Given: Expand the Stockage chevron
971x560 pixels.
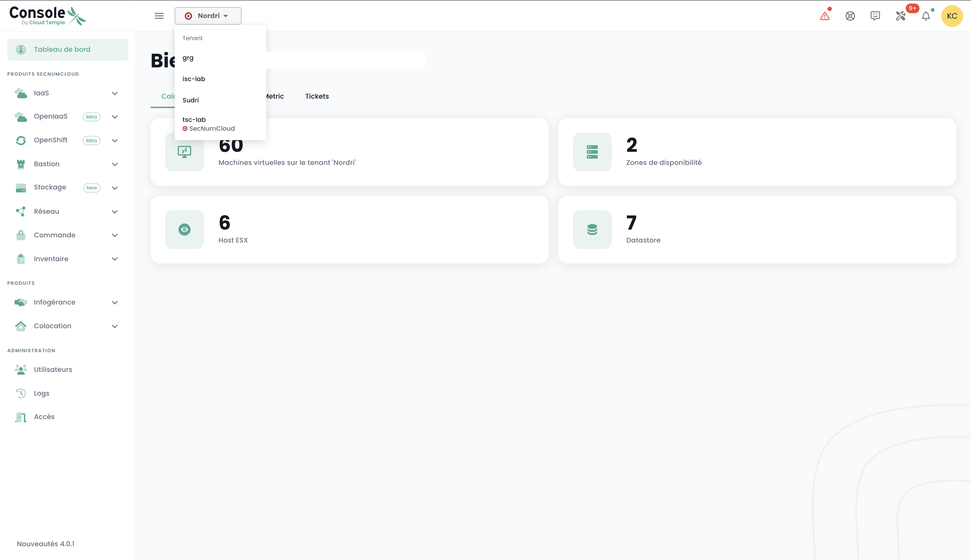Looking at the screenshot, I should 115,188.
